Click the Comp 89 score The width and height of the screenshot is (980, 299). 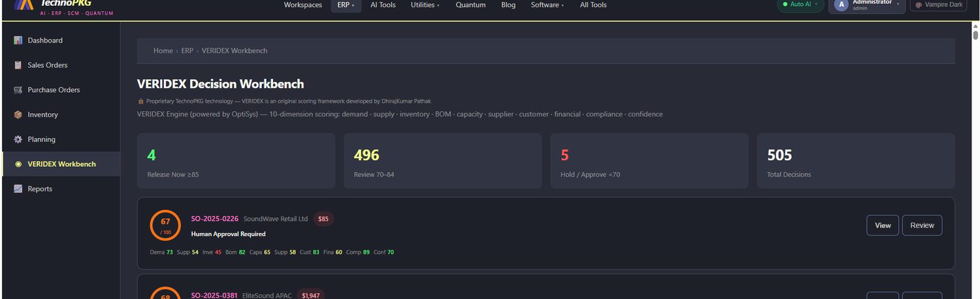point(358,252)
